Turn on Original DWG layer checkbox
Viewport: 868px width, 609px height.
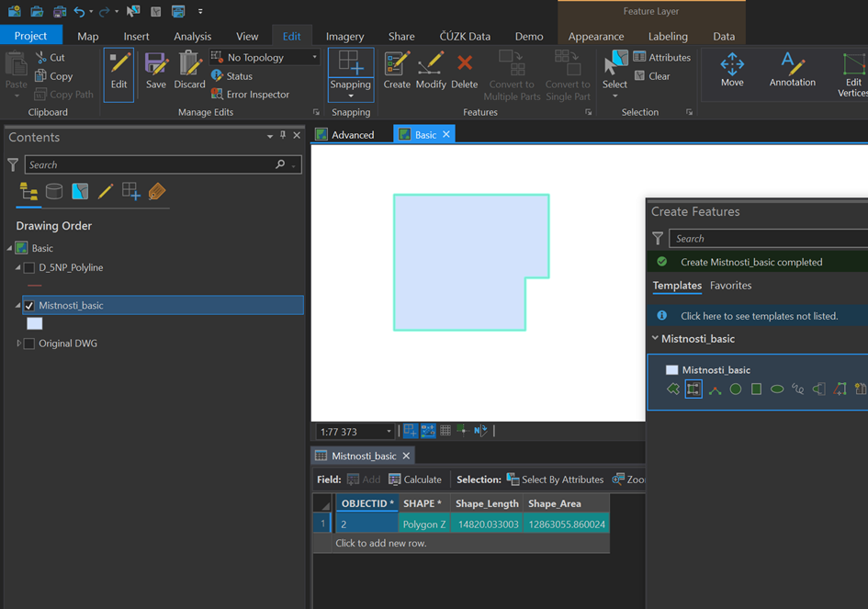coord(29,344)
